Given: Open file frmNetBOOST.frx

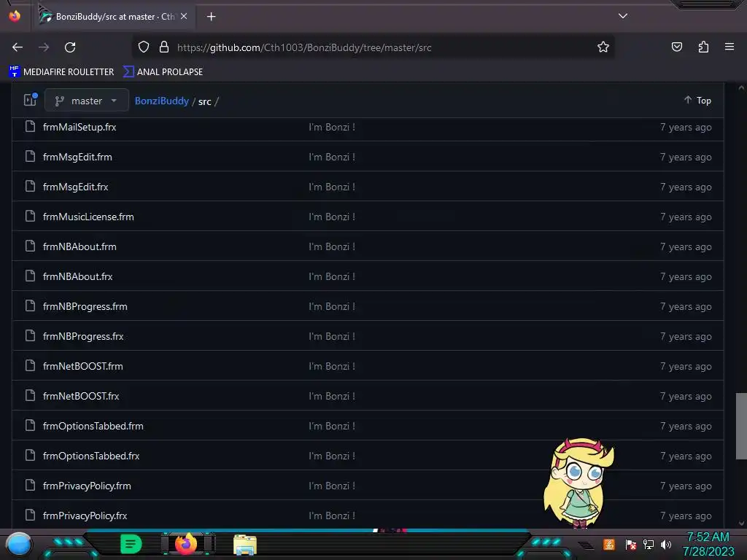Looking at the screenshot, I should coord(81,396).
